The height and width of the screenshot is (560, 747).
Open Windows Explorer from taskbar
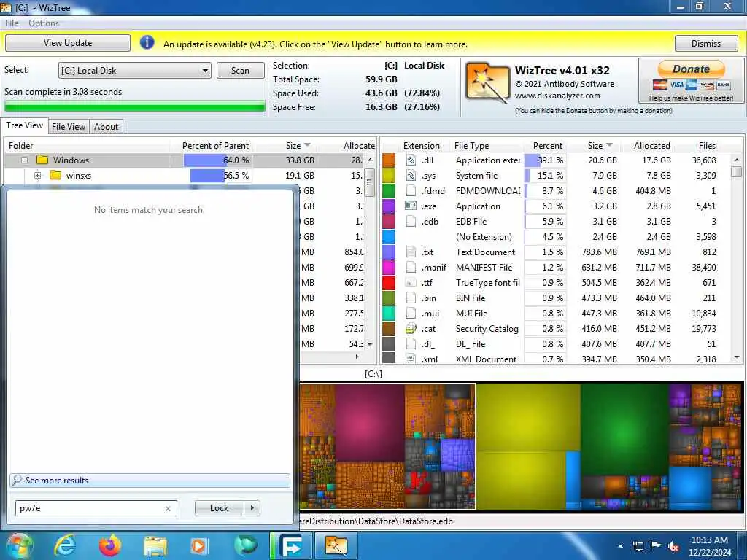155,546
